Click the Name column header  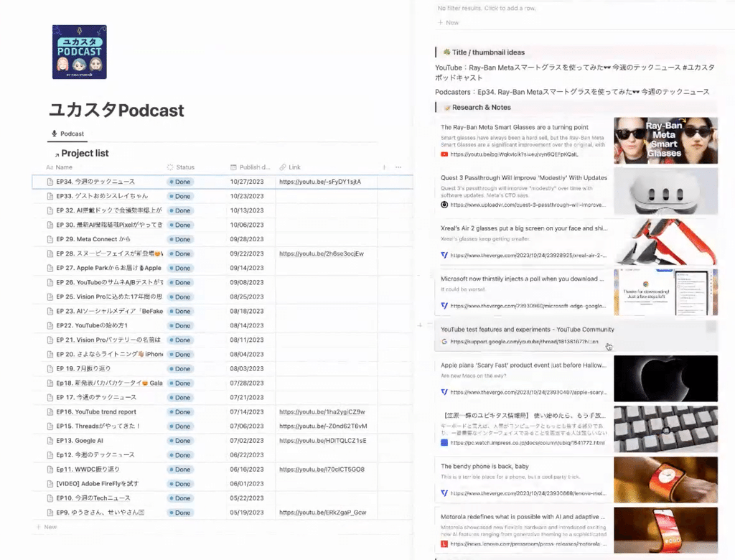(x=60, y=167)
